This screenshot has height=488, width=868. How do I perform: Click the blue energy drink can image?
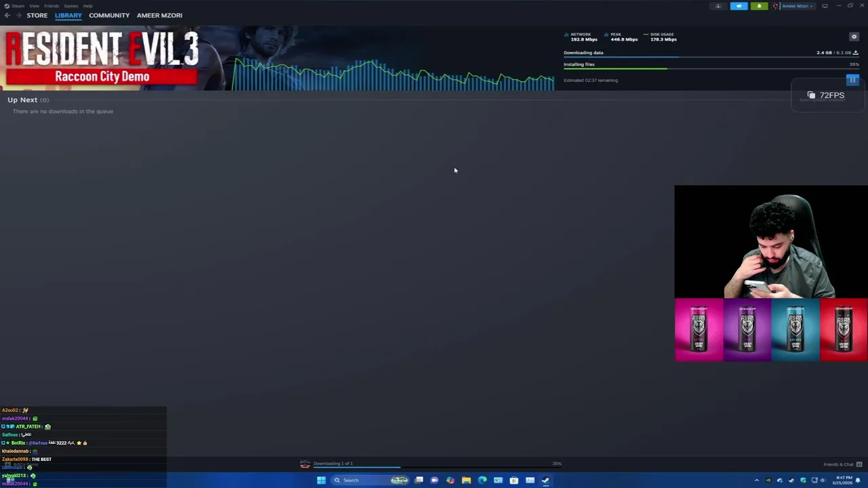[x=795, y=330]
